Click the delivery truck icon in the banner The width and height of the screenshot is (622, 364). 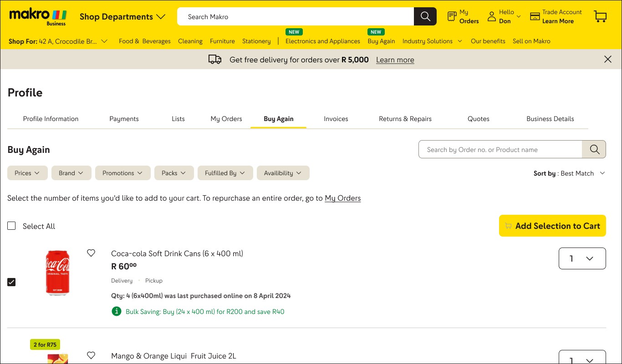[x=215, y=60]
